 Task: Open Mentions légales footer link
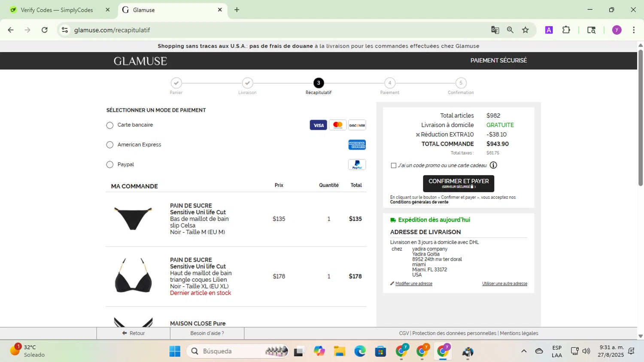click(x=519, y=333)
